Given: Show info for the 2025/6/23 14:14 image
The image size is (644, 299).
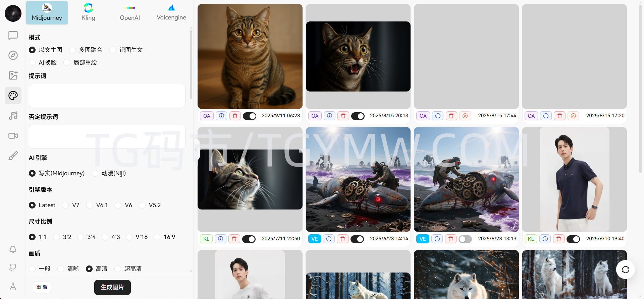Looking at the screenshot, I should point(329,239).
